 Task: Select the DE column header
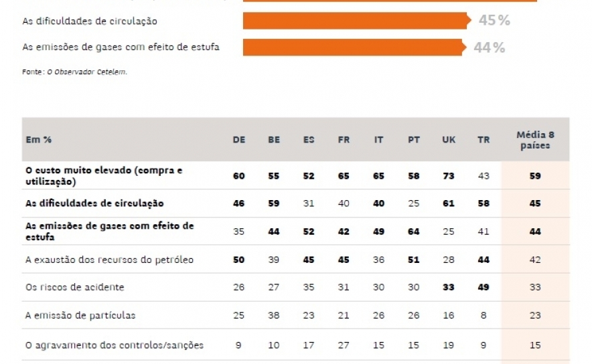[x=239, y=140]
